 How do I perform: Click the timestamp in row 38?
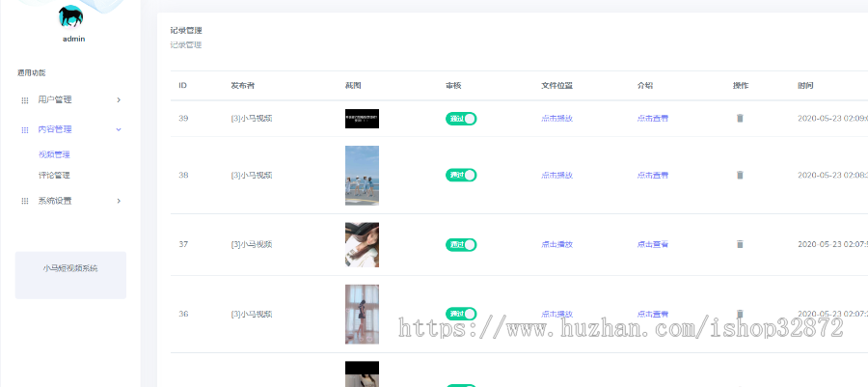(x=832, y=175)
